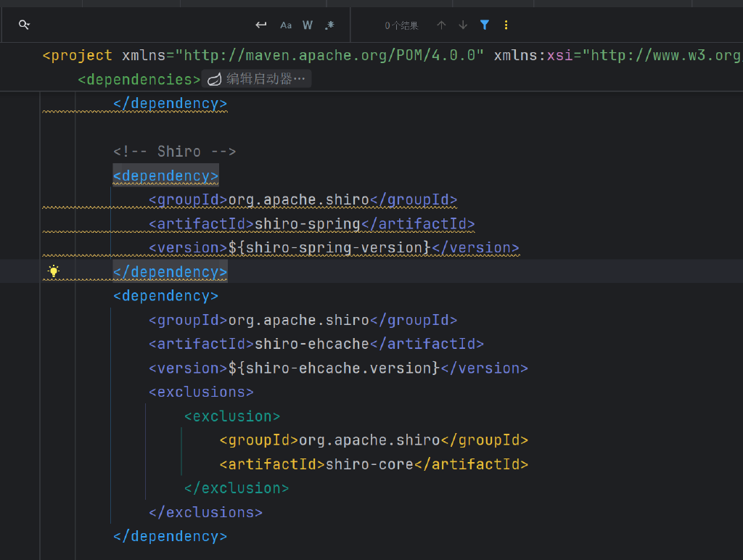Toggle whole Words (W) search option
This screenshot has width=743, height=560.
tap(308, 25)
